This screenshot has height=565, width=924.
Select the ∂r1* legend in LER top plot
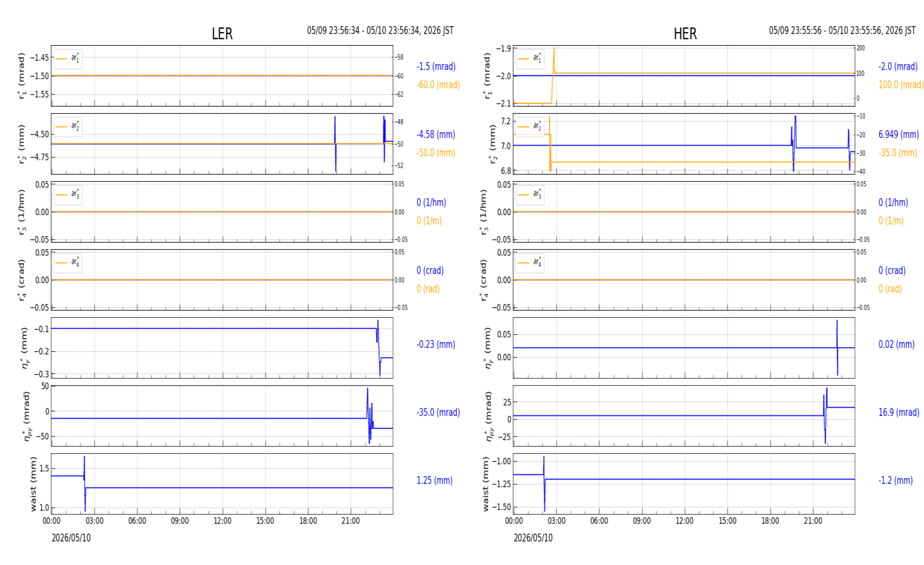coord(67,59)
